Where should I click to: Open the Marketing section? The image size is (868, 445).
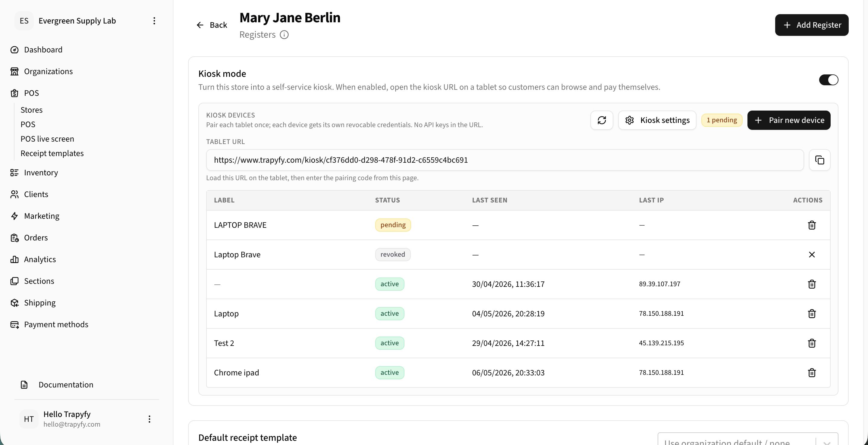[x=42, y=216]
